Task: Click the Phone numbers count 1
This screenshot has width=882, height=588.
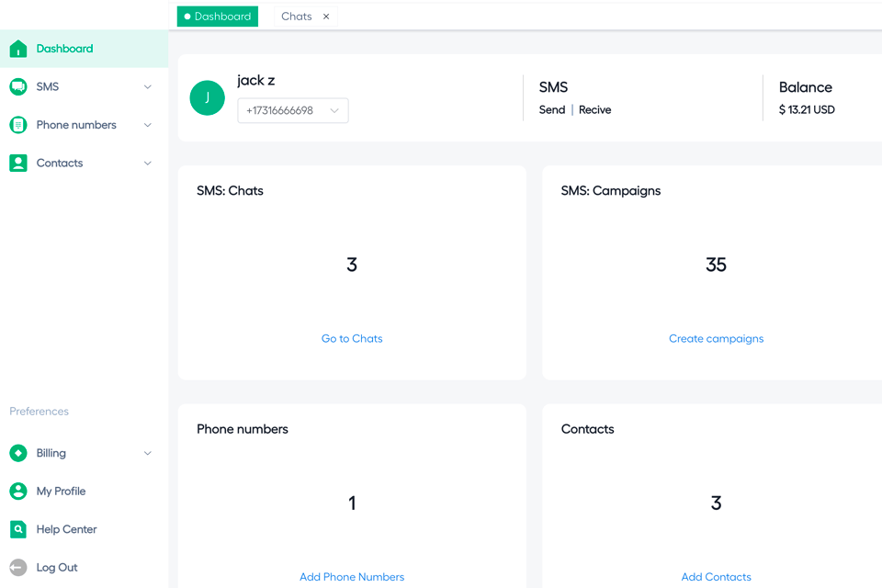Action: click(x=352, y=503)
